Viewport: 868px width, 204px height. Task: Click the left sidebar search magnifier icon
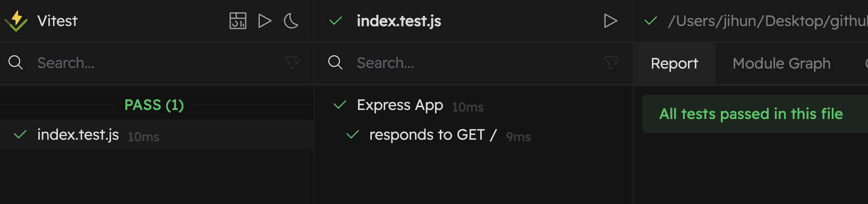(x=16, y=63)
